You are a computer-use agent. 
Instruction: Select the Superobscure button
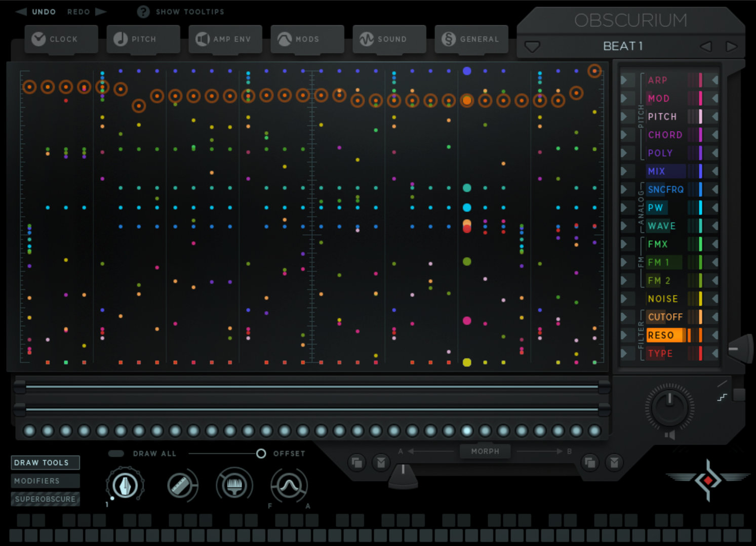(45, 499)
